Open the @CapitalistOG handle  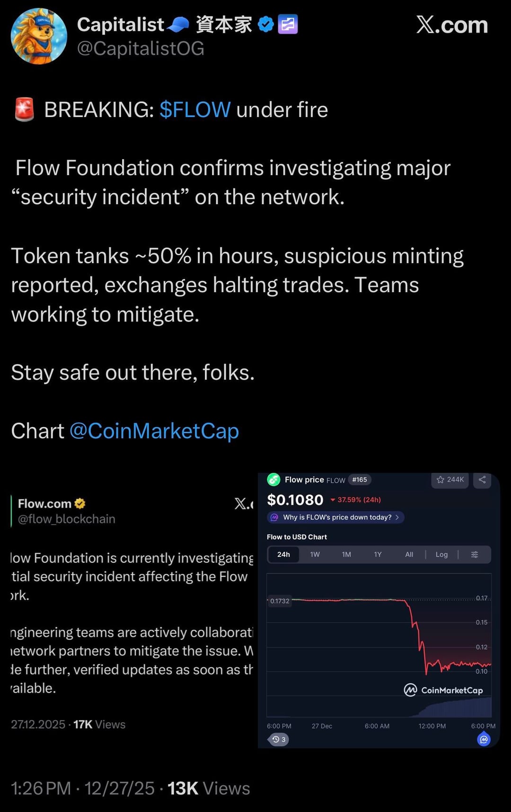(141, 48)
